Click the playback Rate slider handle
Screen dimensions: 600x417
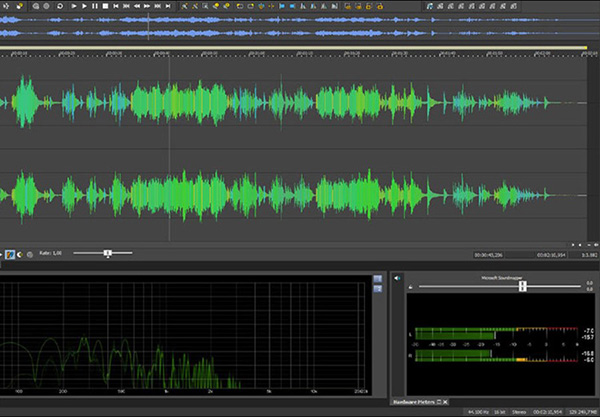(x=107, y=254)
